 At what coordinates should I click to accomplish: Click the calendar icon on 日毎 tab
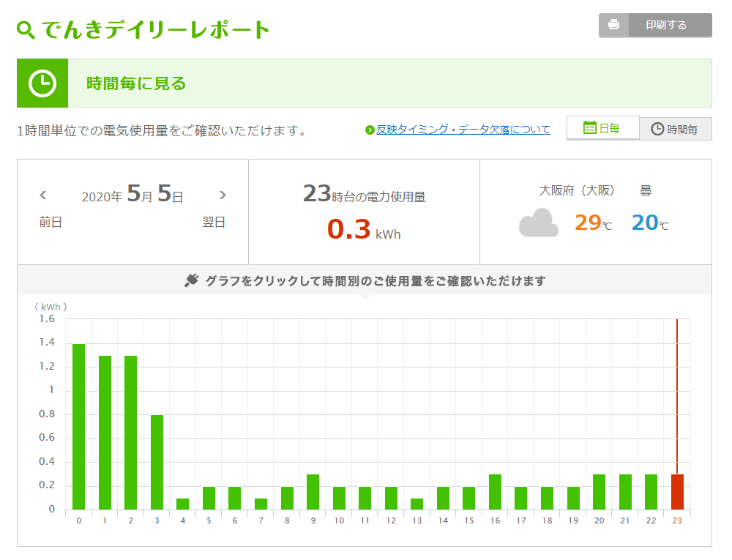coord(590,128)
